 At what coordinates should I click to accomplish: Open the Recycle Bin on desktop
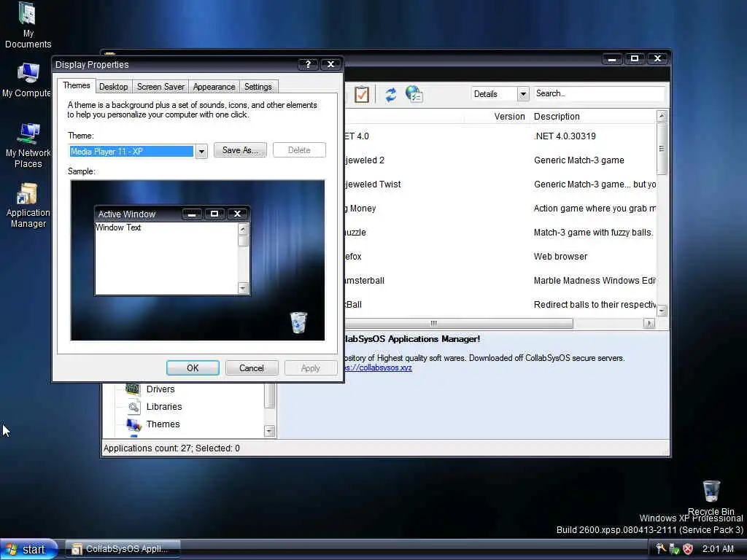(711, 497)
